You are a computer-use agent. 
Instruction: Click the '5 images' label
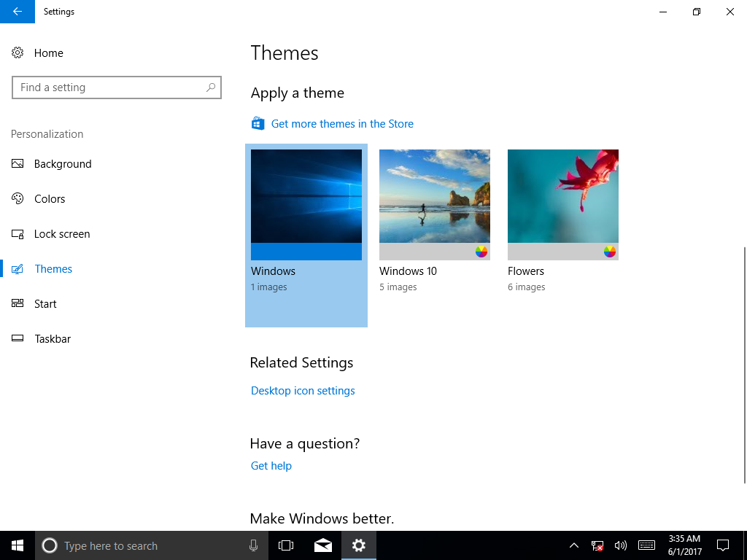click(x=398, y=287)
